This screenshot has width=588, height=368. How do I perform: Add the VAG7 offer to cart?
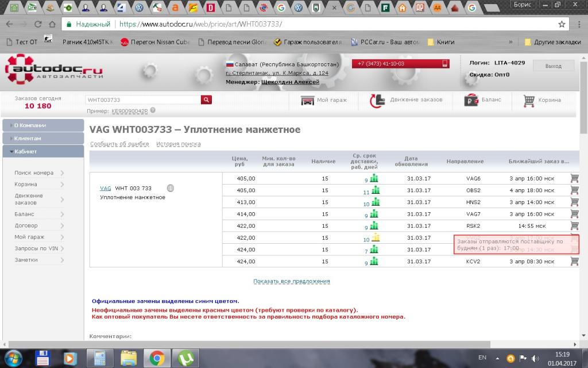[574, 214]
